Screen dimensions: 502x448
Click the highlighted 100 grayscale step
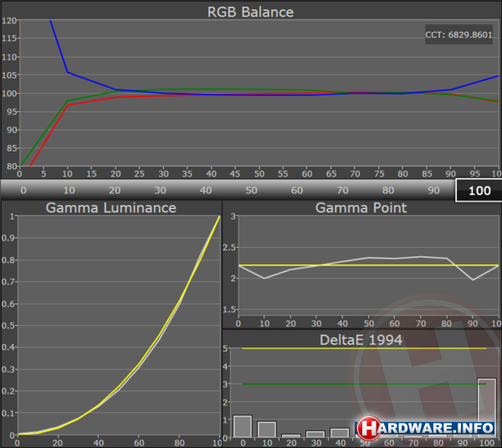point(479,190)
